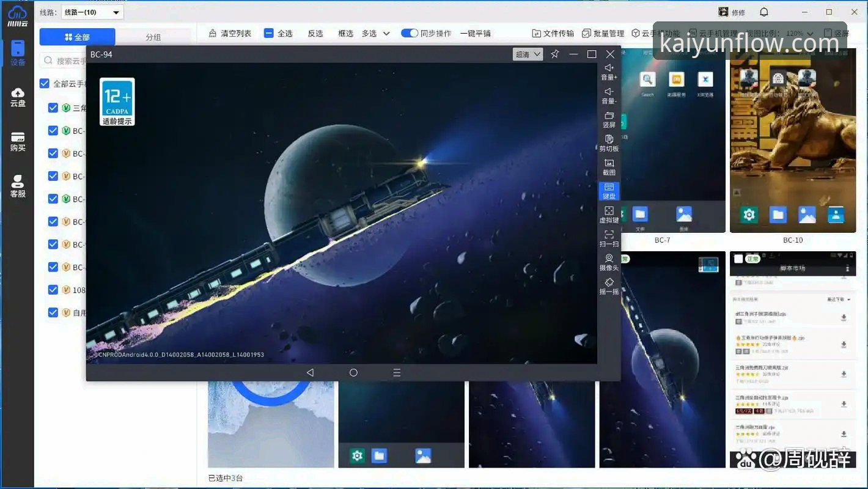Open the 120% view scale dropdown
Screen dimensions: 868x489
[800, 33]
